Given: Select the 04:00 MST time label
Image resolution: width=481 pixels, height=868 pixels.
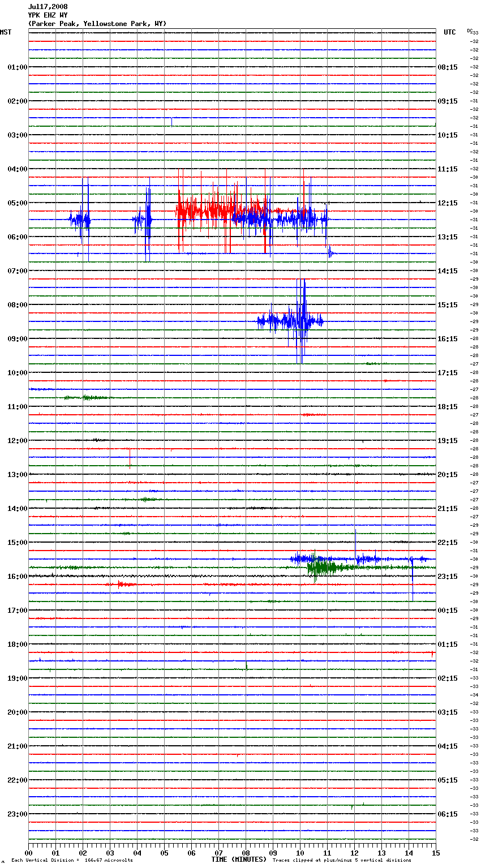Looking at the screenshot, I should [x=17, y=169].
